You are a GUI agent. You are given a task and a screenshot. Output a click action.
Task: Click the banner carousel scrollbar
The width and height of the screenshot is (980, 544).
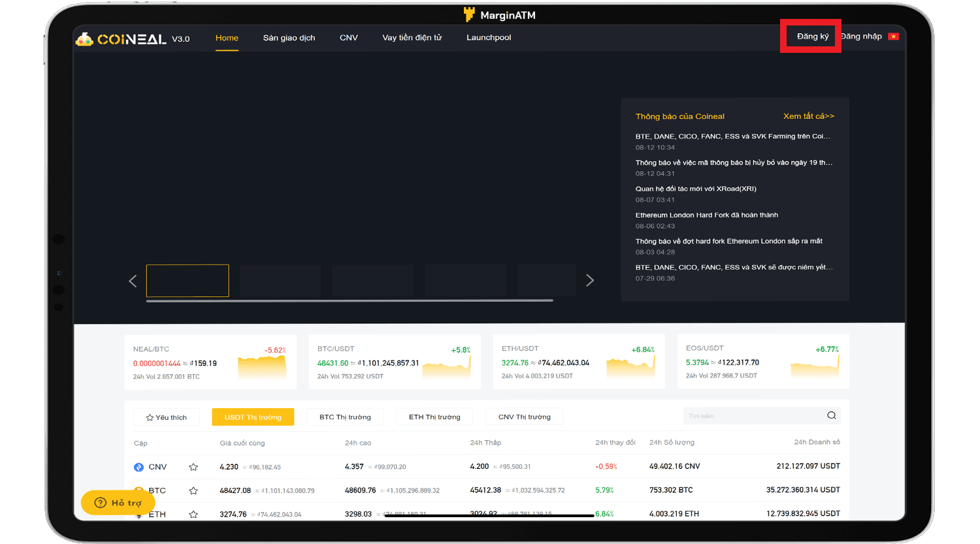tap(350, 300)
